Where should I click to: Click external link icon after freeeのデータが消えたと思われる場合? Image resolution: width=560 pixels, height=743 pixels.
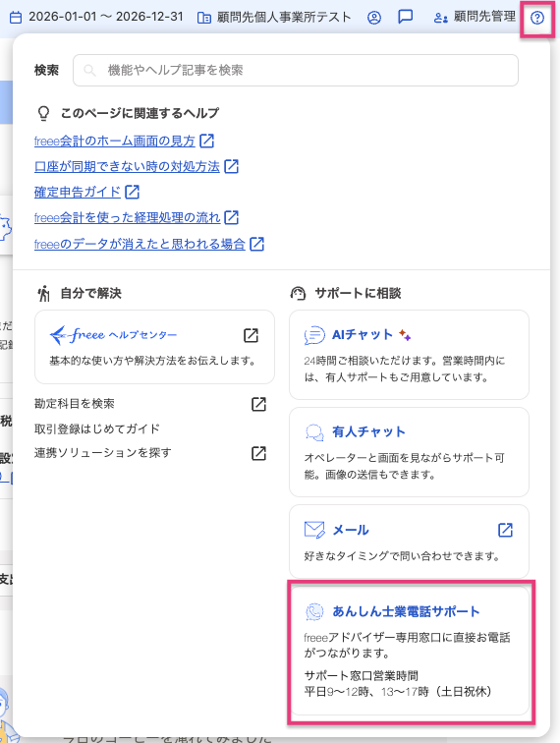click(x=256, y=244)
